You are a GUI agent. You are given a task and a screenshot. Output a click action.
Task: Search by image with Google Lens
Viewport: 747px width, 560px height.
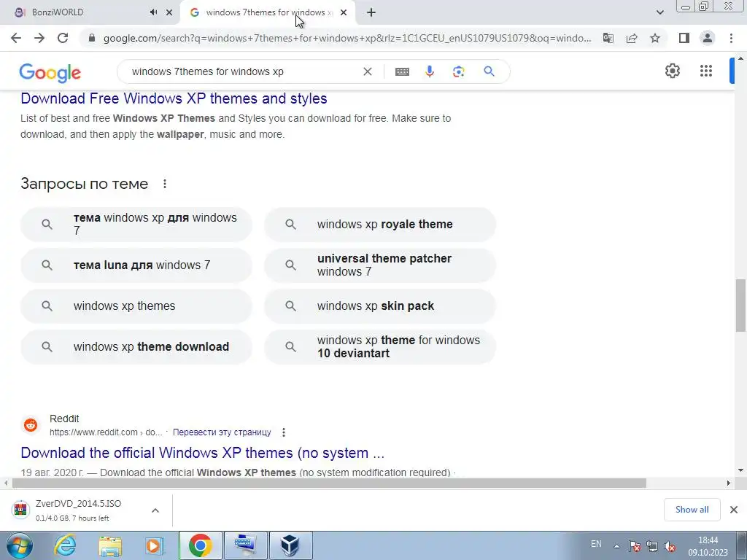(x=458, y=71)
